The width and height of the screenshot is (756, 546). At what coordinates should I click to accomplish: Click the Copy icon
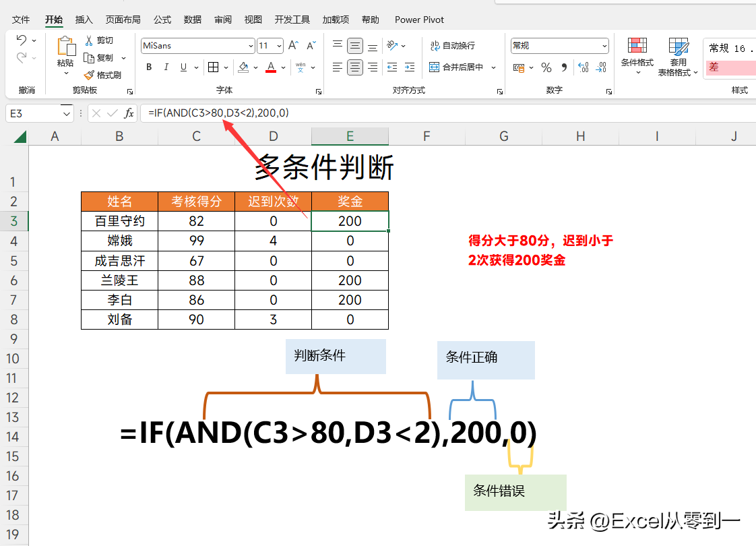pyautogui.click(x=89, y=57)
